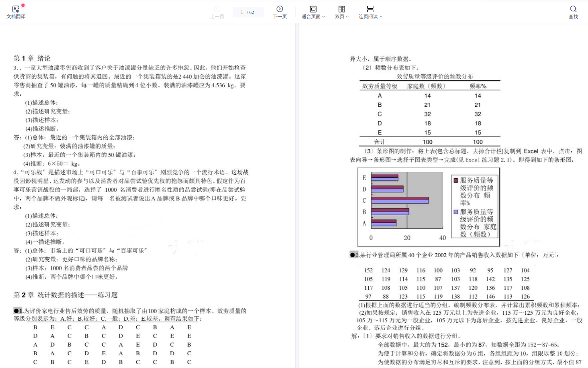Click the 上一页 previous page arrow
Image resolution: width=588 pixels, height=368 pixels.
point(217,9)
